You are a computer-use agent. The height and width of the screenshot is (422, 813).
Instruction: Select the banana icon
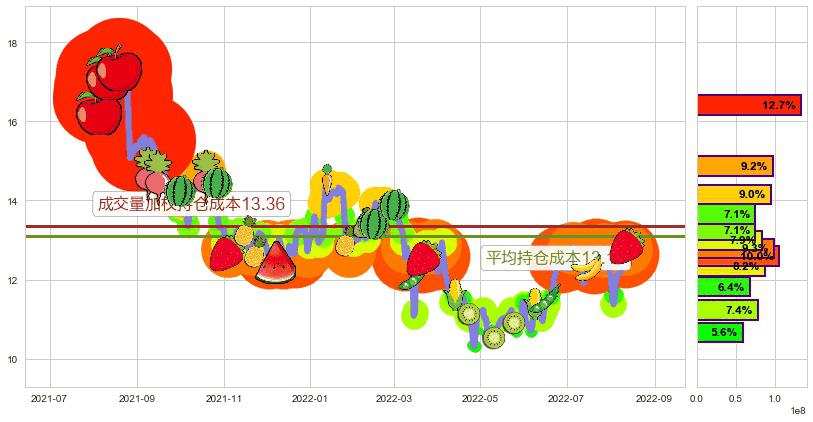pyautogui.click(x=588, y=268)
